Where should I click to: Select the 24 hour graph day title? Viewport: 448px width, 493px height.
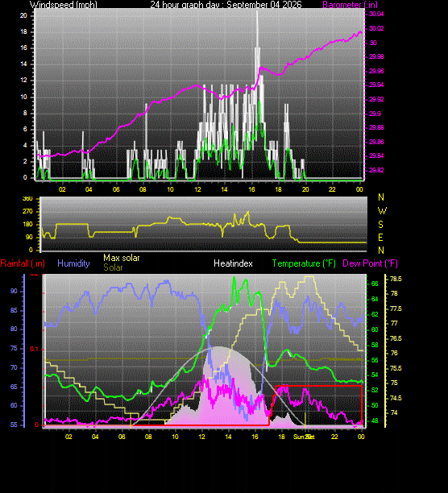226,5
